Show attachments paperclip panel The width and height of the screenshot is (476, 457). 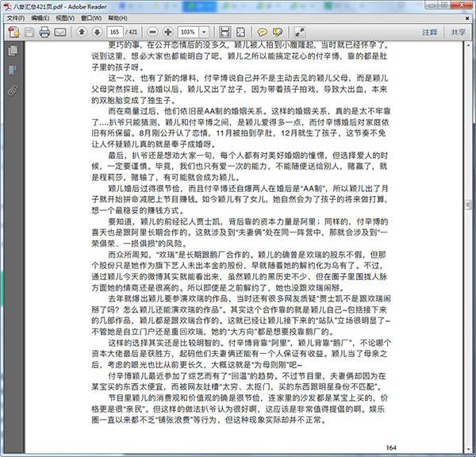[13, 90]
